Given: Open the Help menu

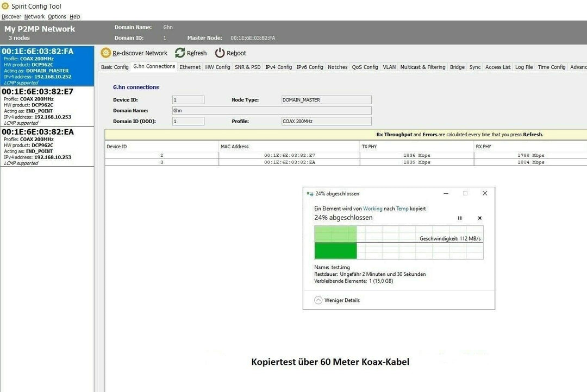Looking at the screenshot, I should coord(75,16).
